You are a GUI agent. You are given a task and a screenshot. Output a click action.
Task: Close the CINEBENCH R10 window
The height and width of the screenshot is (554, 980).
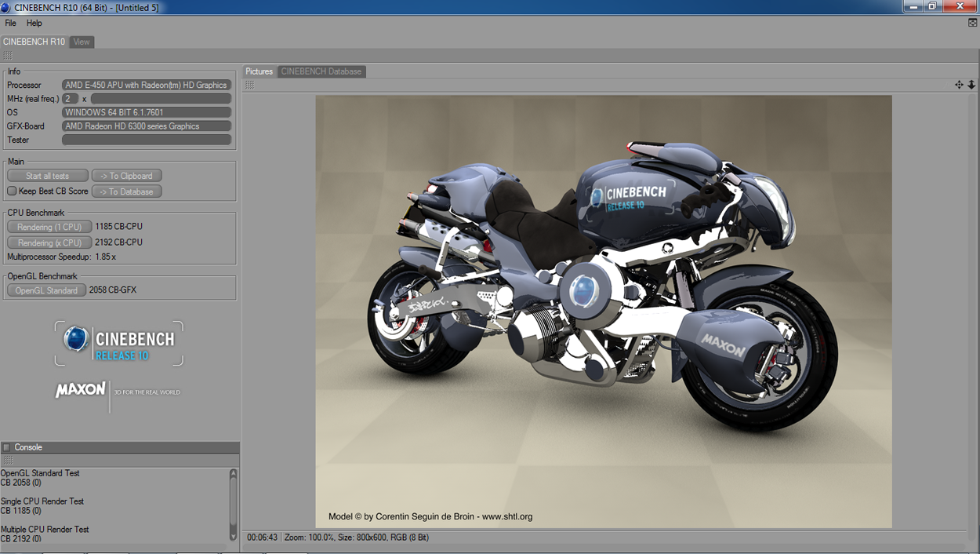tap(960, 6)
